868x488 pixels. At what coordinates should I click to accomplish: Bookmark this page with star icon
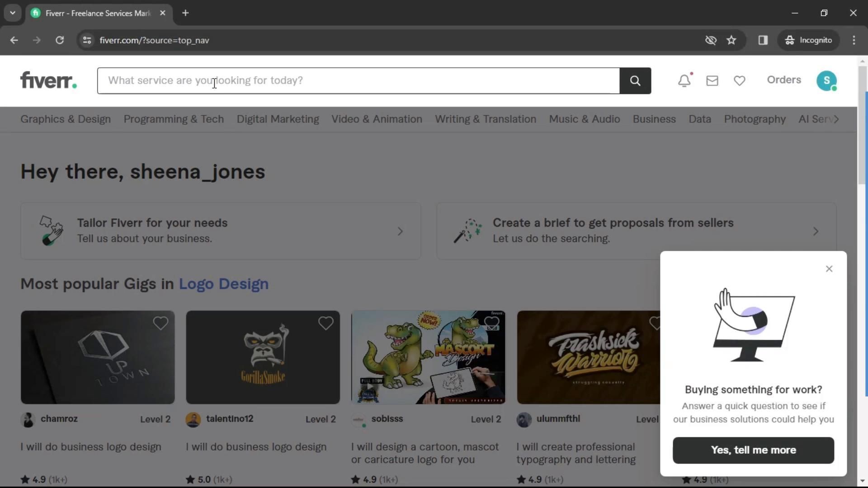pyautogui.click(x=731, y=40)
